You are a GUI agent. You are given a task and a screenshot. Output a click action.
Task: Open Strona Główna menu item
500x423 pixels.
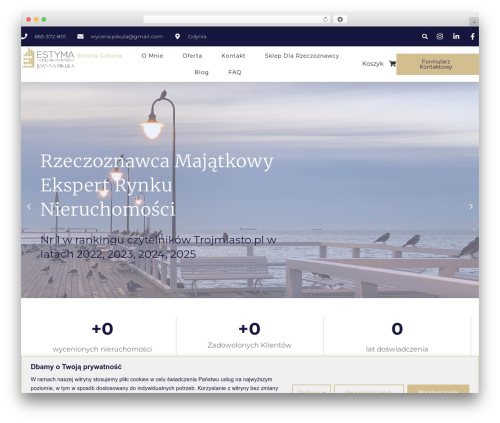click(100, 56)
